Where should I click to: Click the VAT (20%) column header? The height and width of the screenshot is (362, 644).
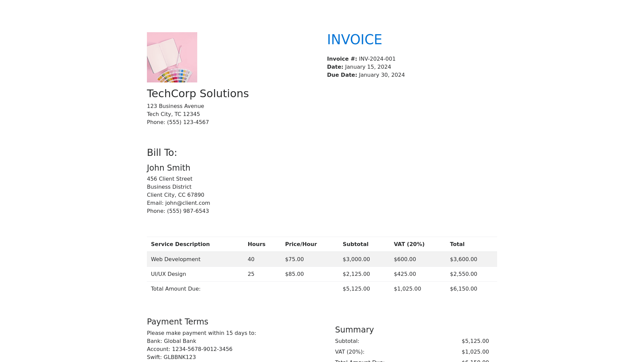click(x=409, y=244)
